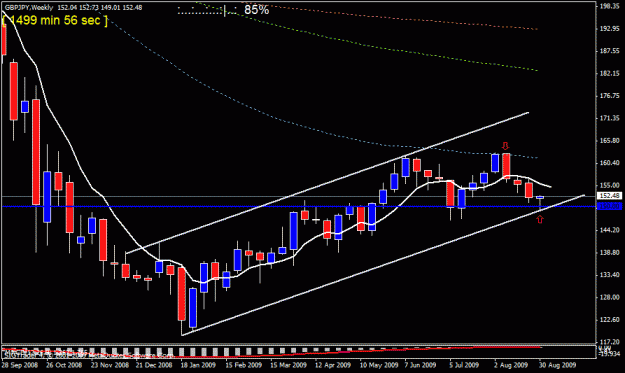Viewport: 625px width, 373px height.
Task: Click the 176.75 price axis label
Action: pyautogui.click(x=609, y=96)
